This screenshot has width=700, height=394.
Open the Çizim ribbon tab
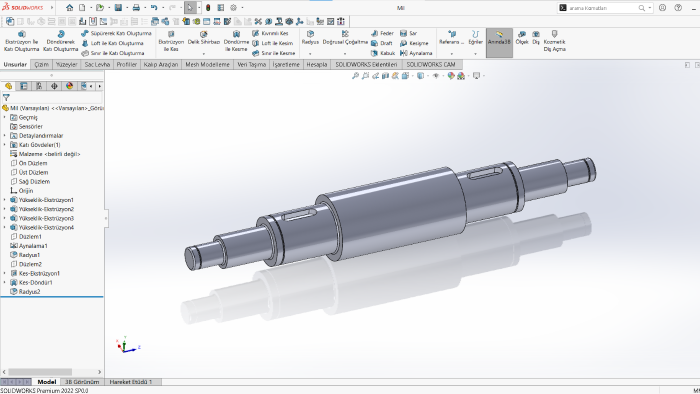click(x=42, y=65)
